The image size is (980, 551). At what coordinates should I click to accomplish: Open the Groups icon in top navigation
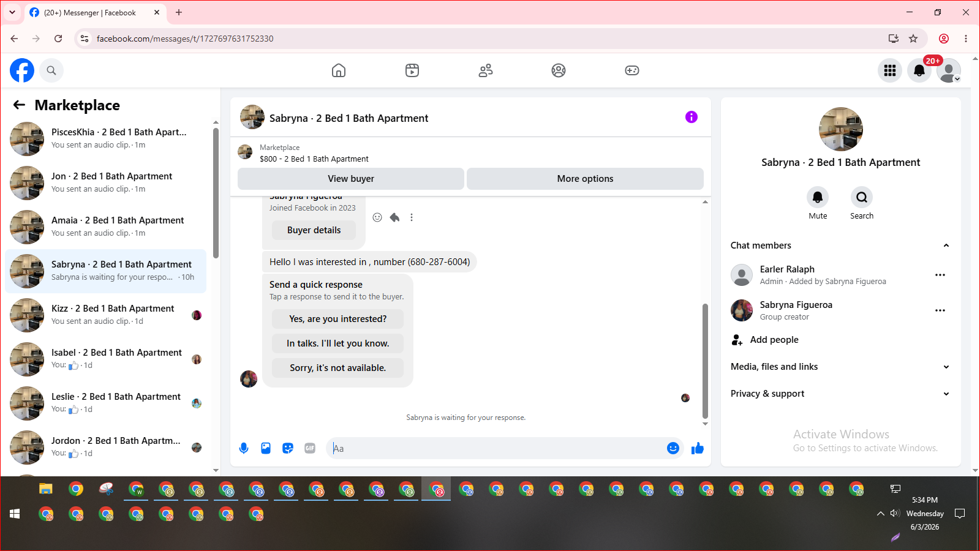click(559, 70)
